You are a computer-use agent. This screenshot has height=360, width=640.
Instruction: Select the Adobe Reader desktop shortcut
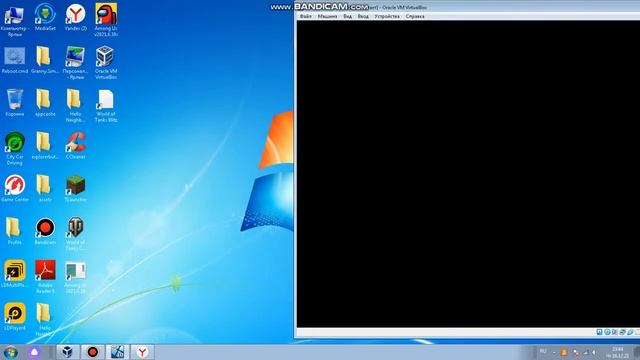(x=45, y=277)
